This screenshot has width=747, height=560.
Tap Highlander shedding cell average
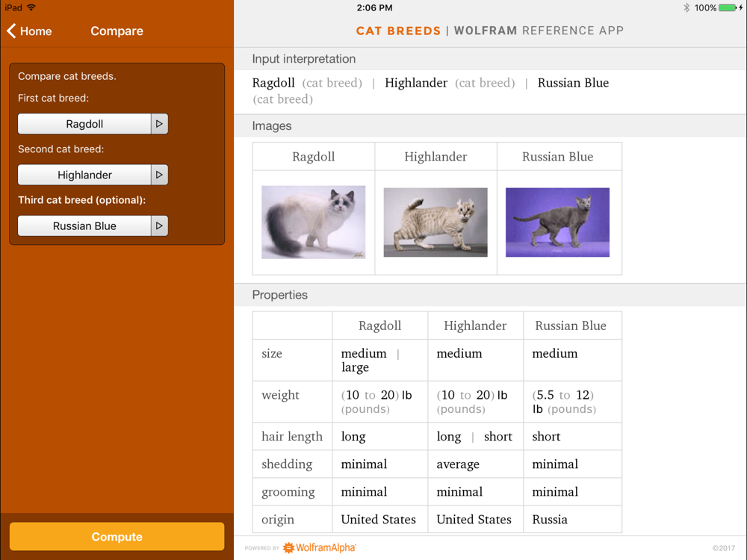[475, 464]
